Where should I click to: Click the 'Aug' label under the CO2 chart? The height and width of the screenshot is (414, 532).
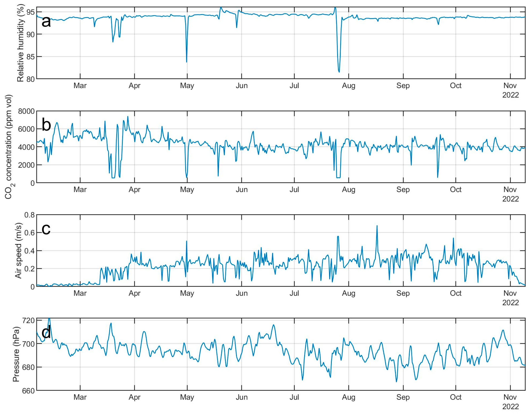point(348,190)
